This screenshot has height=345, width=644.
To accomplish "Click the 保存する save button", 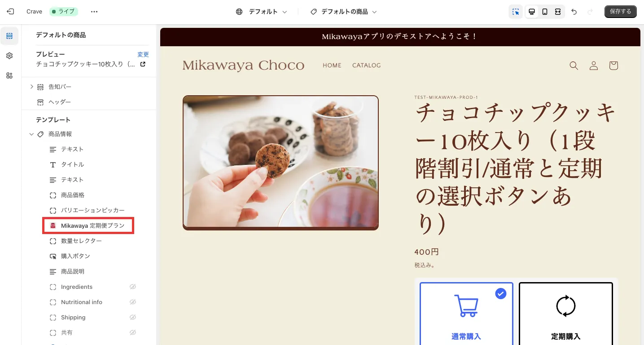I will (621, 12).
